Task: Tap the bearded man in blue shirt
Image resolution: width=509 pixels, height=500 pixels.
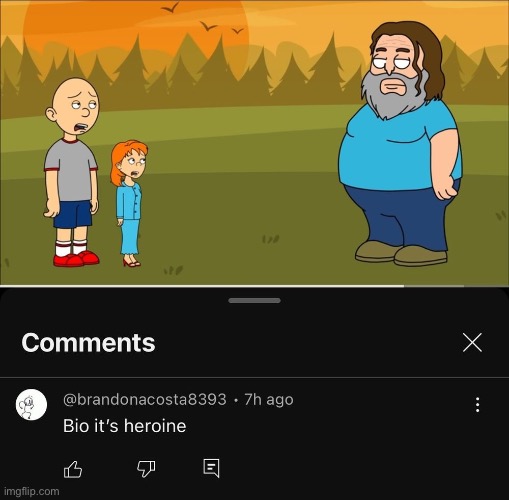Action: [400, 143]
